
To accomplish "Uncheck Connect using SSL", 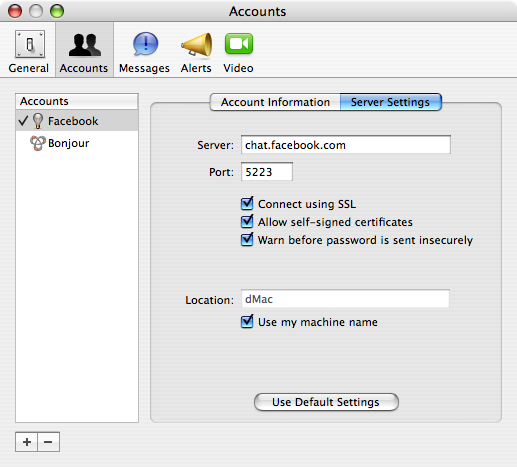I will [x=247, y=203].
